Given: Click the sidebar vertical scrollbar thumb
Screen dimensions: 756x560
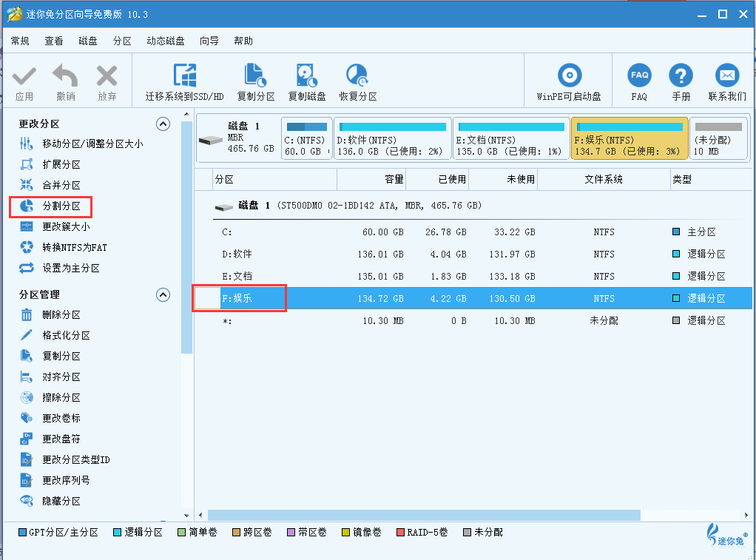Looking at the screenshot, I should click(x=186, y=237).
